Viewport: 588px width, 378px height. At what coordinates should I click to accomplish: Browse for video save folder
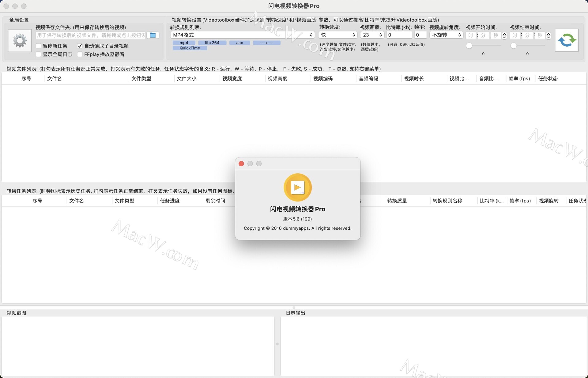click(x=153, y=35)
